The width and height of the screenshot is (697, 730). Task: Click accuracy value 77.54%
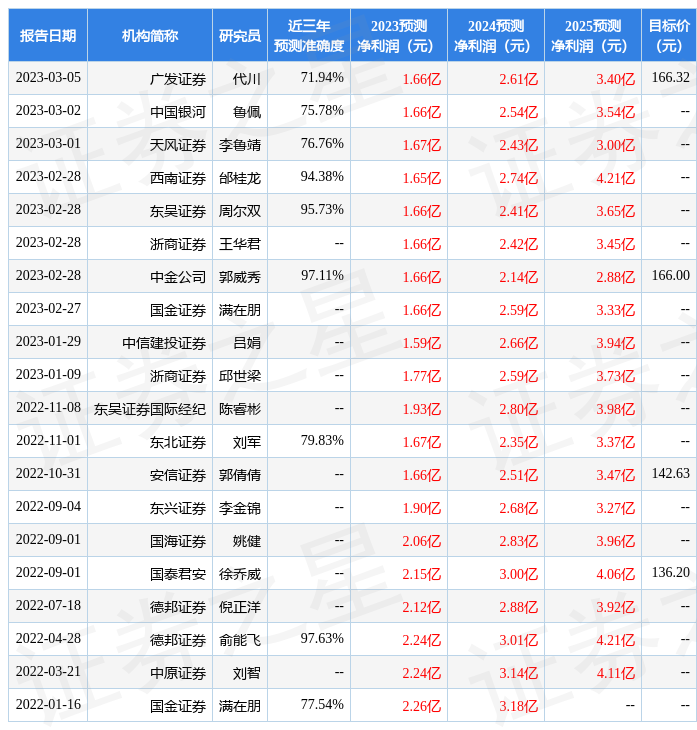(x=322, y=705)
